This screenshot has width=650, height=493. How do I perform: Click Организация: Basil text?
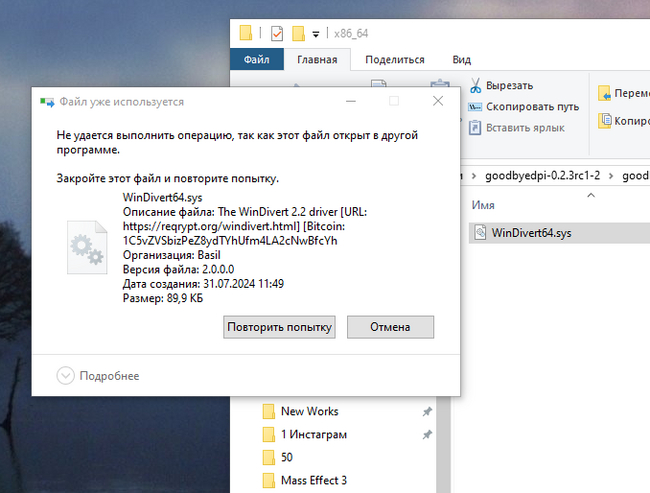(x=172, y=255)
